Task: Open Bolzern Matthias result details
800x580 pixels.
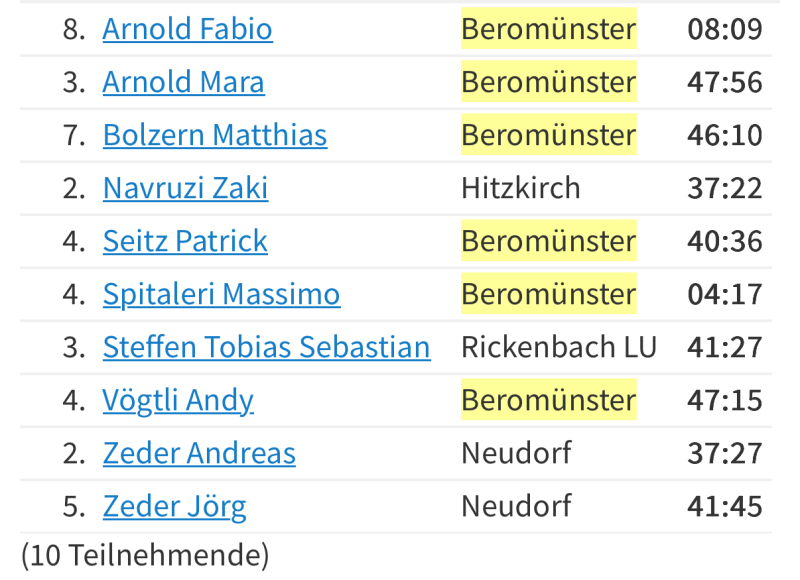Action: [214, 135]
